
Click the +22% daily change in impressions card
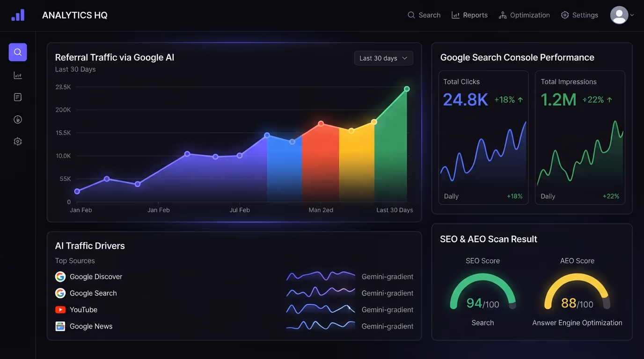tap(611, 196)
